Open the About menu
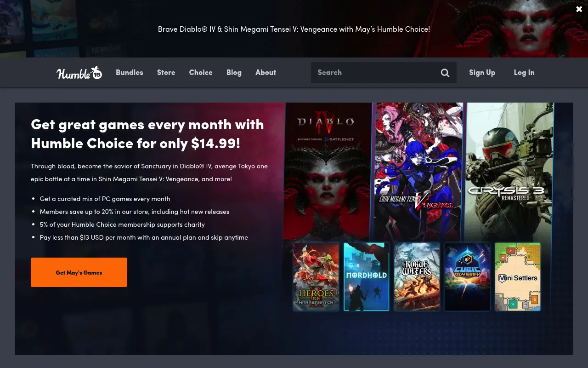The image size is (588, 368). tap(266, 73)
